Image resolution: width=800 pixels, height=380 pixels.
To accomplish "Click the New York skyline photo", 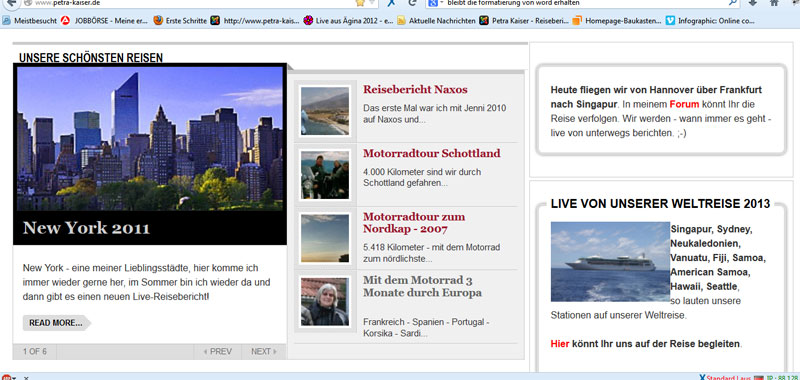I will tap(149, 138).
